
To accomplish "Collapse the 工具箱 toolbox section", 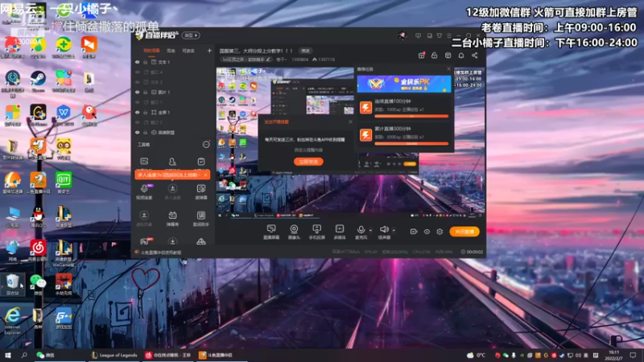I will click(x=206, y=145).
